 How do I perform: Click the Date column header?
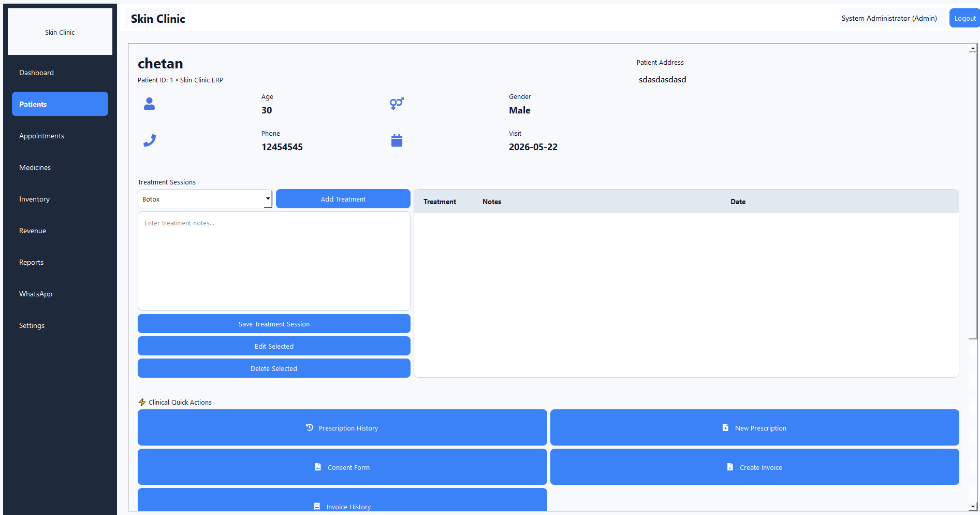point(738,202)
